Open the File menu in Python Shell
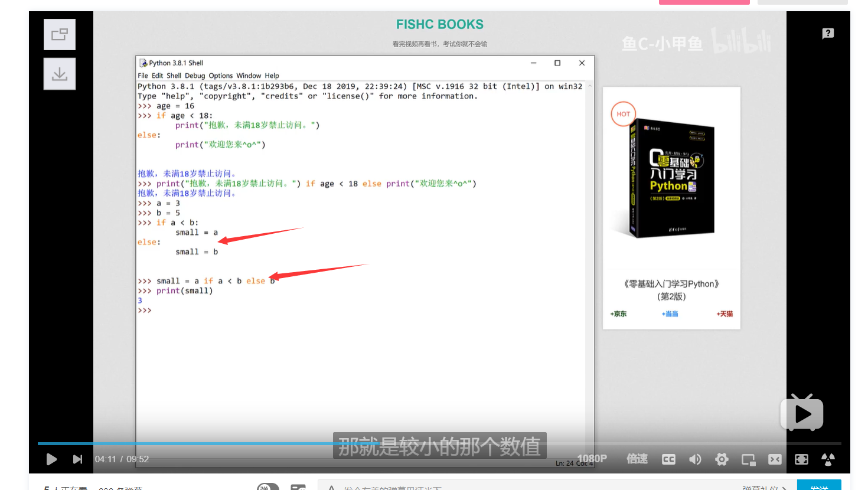Viewport: 868px width, 490px height. coord(143,76)
